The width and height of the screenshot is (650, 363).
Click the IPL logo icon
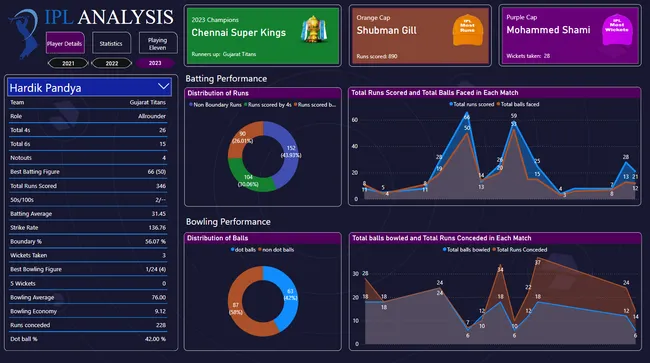pos(24,33)
